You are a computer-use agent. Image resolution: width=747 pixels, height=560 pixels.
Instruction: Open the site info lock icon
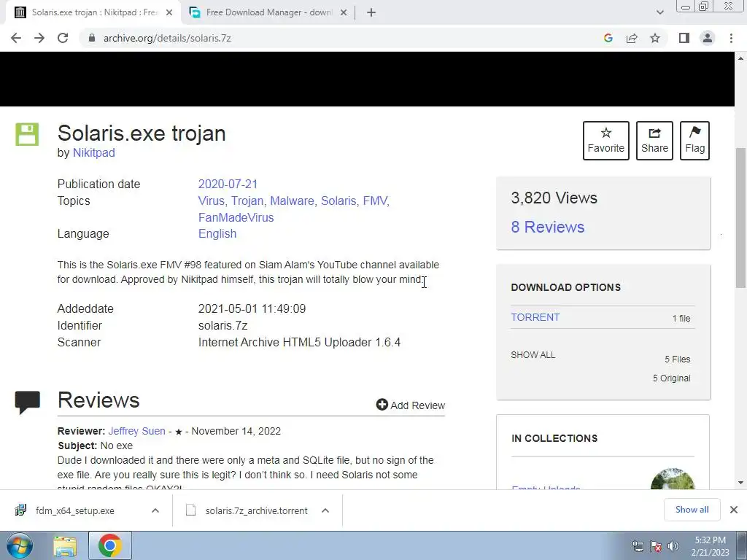click(92, 38)
